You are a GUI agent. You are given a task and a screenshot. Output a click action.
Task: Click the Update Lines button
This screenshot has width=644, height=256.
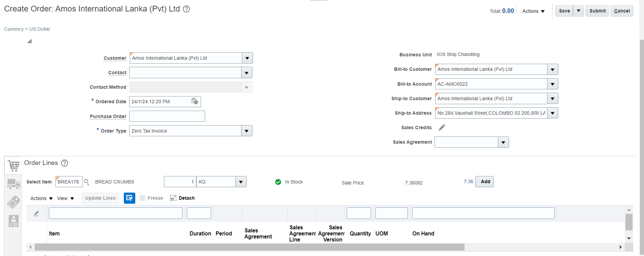point(100,198)
